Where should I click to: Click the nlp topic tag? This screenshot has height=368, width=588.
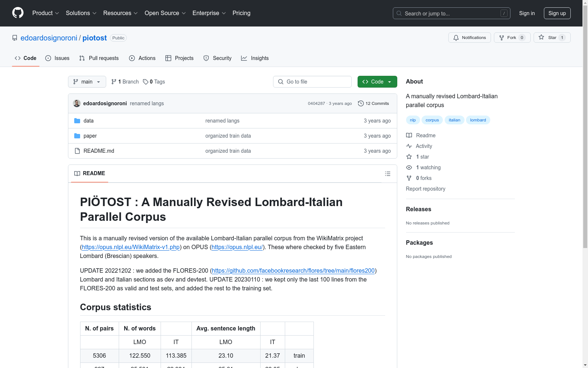coord(413,120)
